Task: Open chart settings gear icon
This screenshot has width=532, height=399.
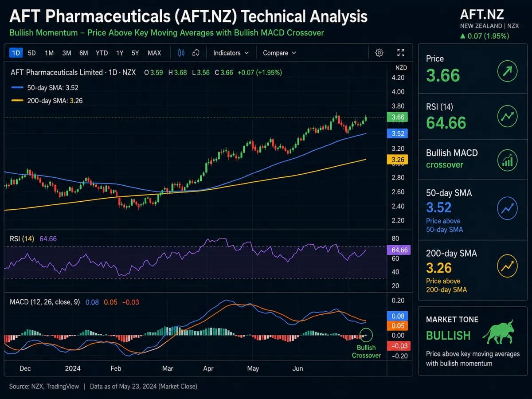Action: click(x=379, y=53)
